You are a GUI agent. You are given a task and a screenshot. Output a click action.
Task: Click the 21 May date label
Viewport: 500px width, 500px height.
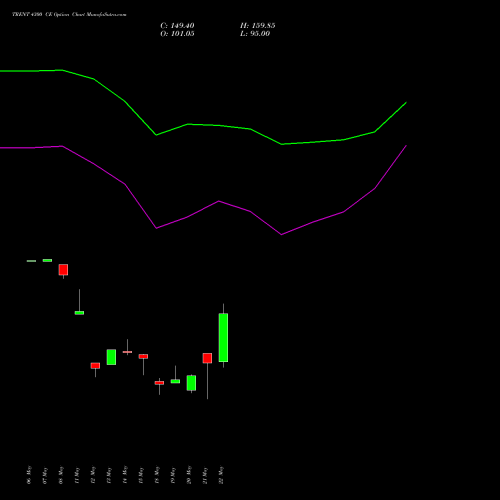205,475
